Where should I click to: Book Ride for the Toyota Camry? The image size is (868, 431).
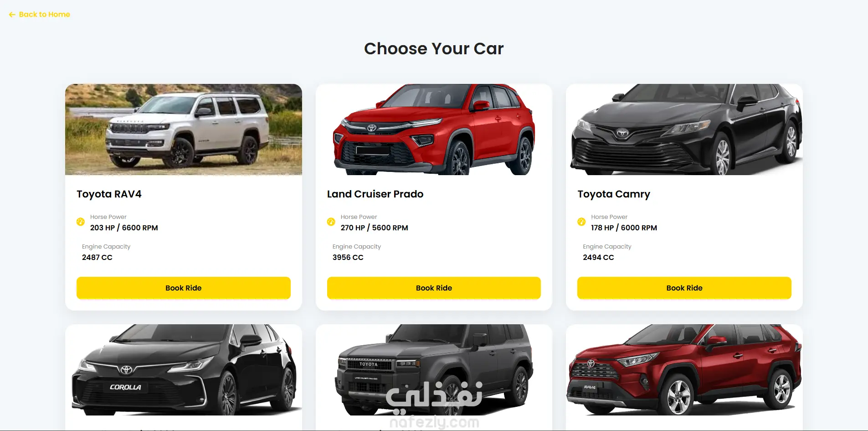click(684, 288)
